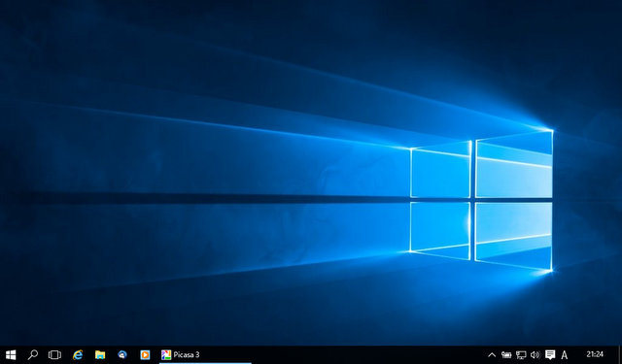Open the network connection tray icon
Viewport: 622px width, 364px height.
pos(521,355)
